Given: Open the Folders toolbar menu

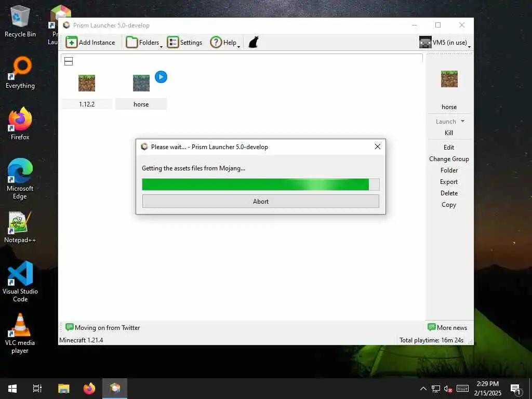Looking at the screenshot, I should 144,43.
